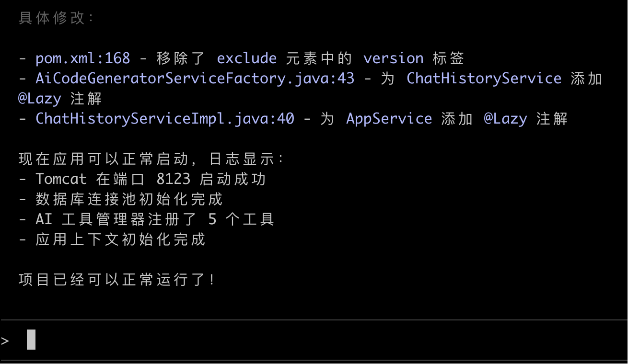Open the pom.xml:168 file reference
The width and height of the screenshot is (628, 364).
(82, 58)
